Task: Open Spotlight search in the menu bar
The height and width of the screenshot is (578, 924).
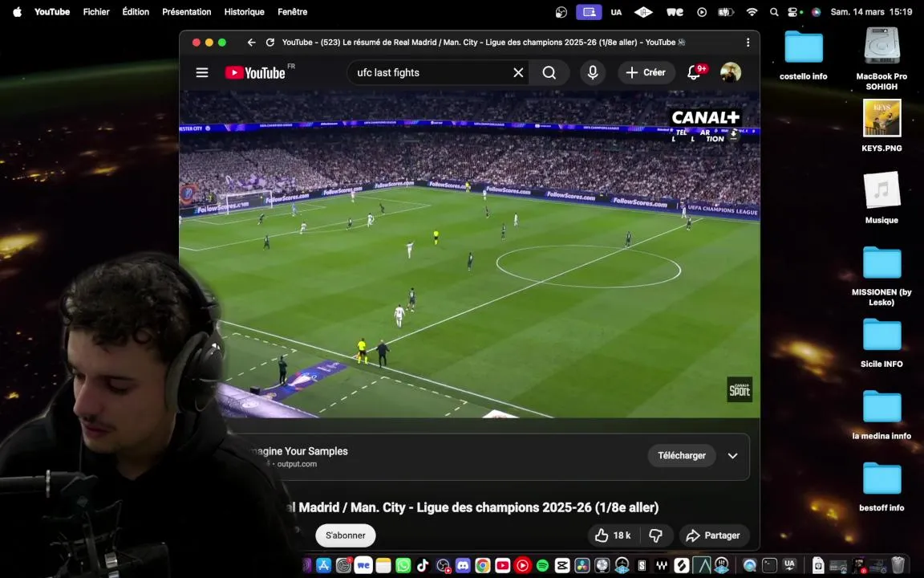Action: 774,12
